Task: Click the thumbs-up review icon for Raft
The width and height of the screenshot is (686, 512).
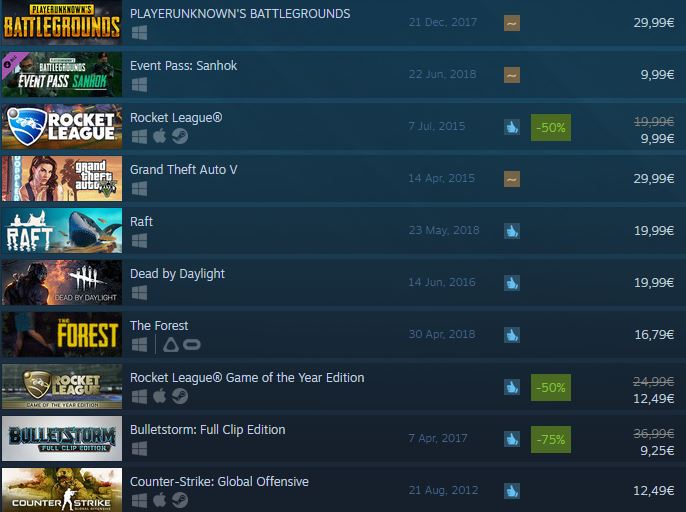Action: click(512, 231)
